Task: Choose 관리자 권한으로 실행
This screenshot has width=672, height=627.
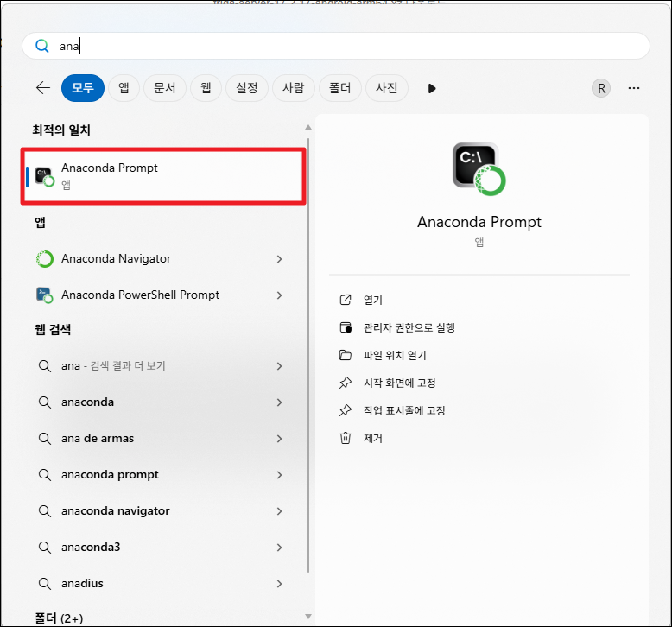Action: pos(409,328)
